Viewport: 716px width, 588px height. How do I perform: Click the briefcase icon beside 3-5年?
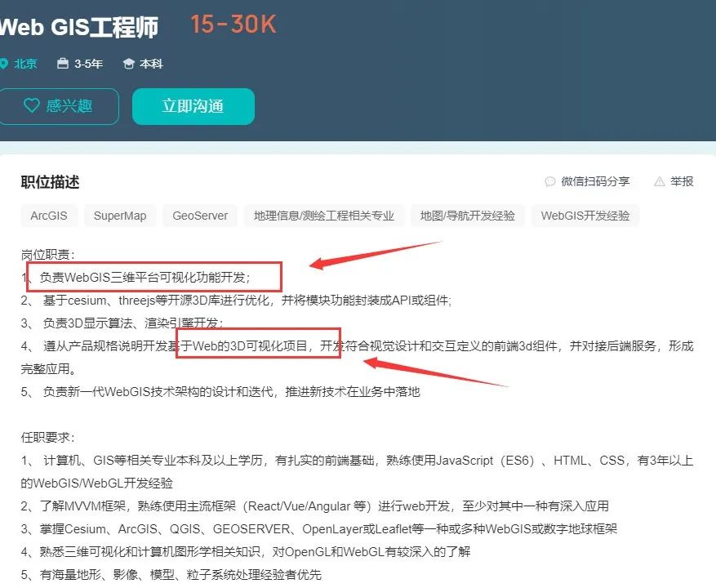[62, 63]
